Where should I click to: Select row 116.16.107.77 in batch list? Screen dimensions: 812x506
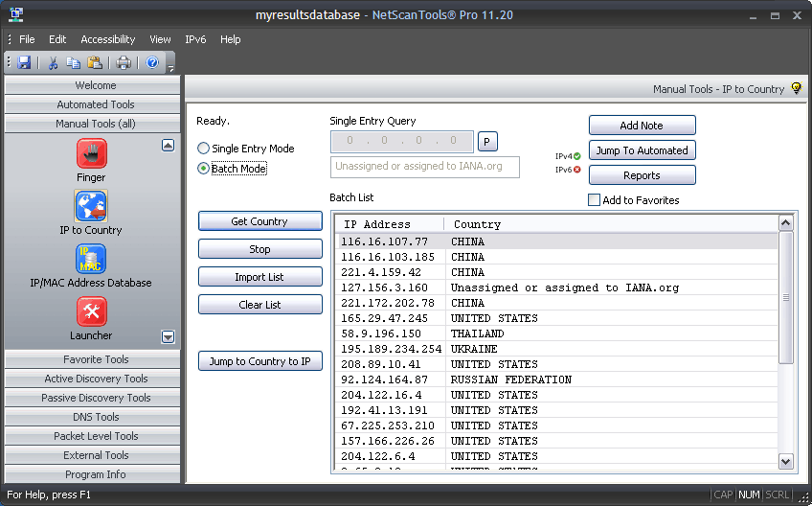[x=556, y=241]
